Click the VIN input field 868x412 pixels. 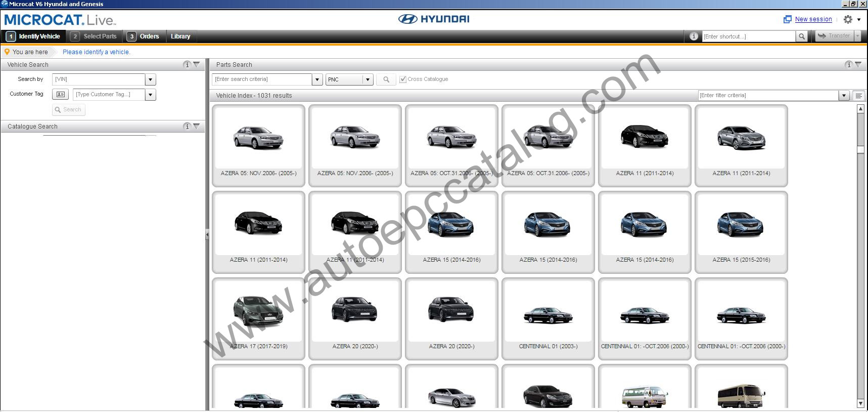[x=99, y=79]
